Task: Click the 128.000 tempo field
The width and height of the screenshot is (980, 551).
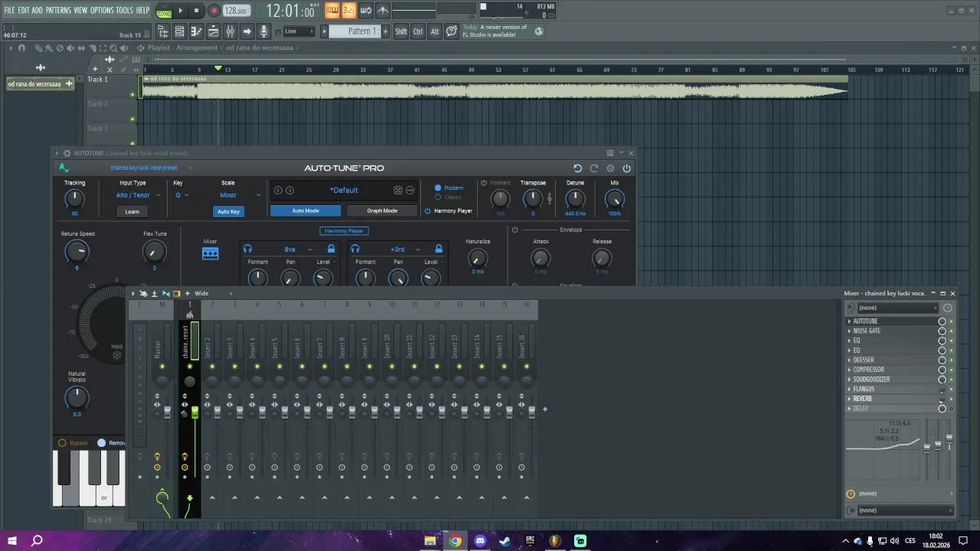Action: (x=237, y=11)
